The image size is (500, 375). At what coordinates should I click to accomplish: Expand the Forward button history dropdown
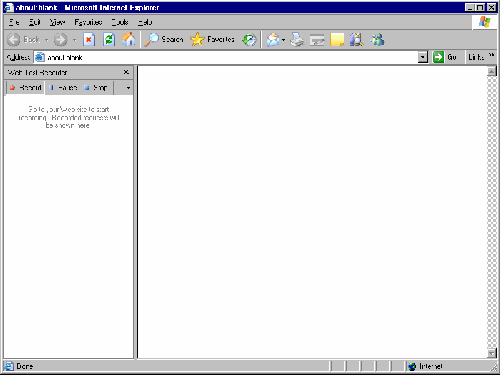74,40
